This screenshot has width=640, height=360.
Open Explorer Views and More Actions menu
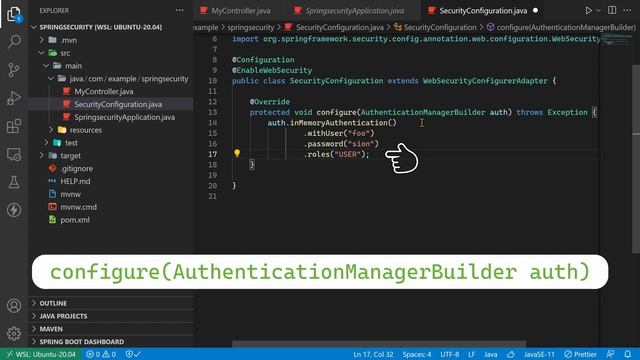(x=180, y=11)
